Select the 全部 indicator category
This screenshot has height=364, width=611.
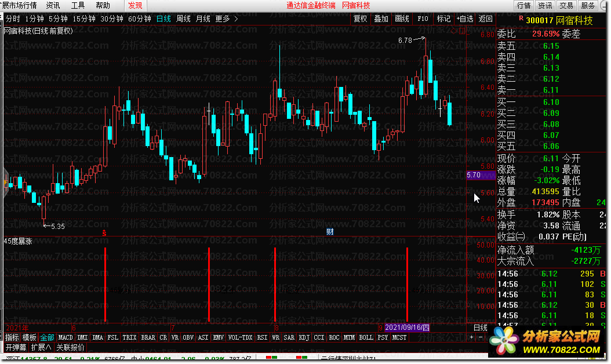47,337
